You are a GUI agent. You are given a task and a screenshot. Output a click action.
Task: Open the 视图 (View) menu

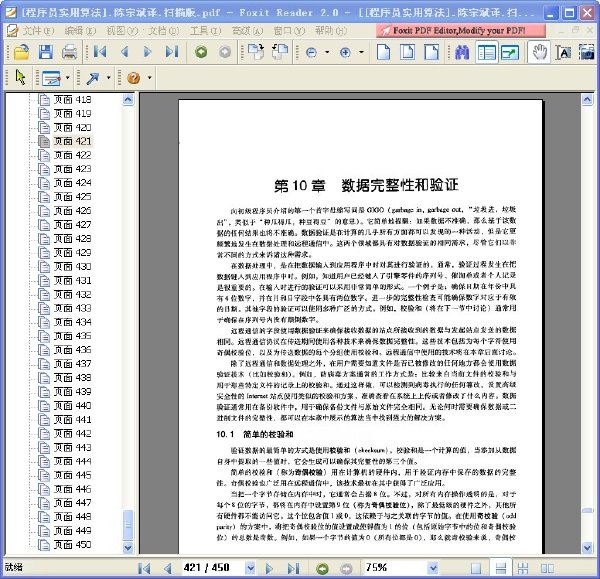point(122,31)
